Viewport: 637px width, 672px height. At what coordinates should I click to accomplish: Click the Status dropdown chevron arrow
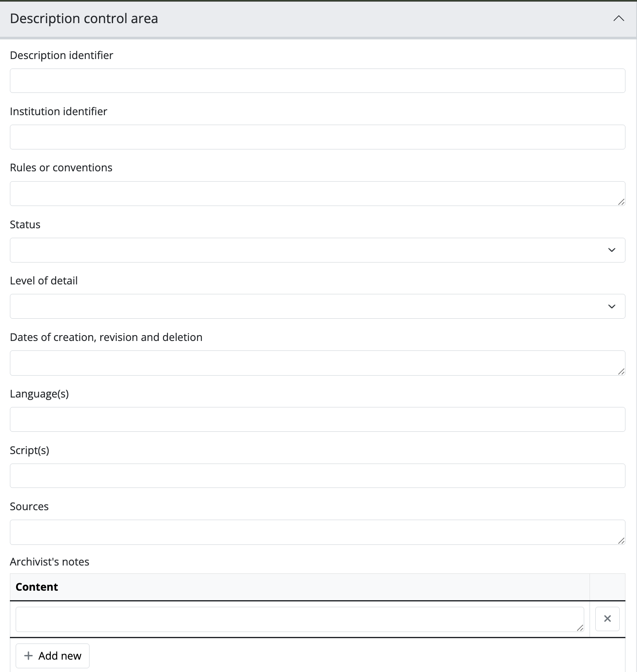pos(611,250)
